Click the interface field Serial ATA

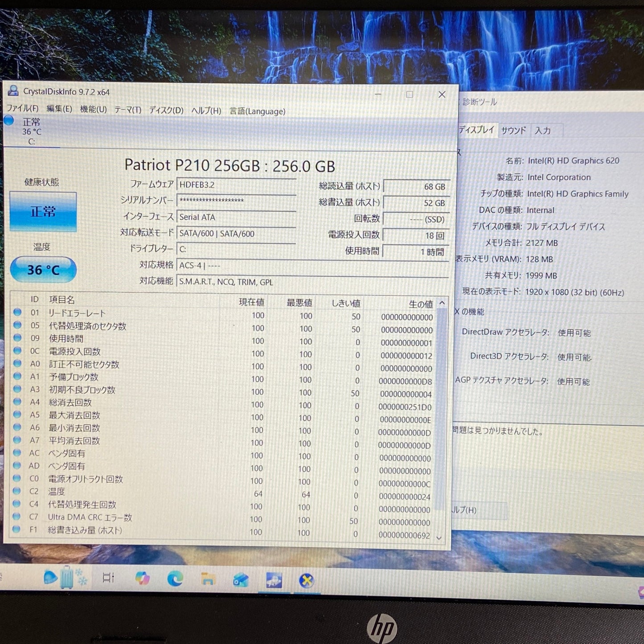(236, 217)
